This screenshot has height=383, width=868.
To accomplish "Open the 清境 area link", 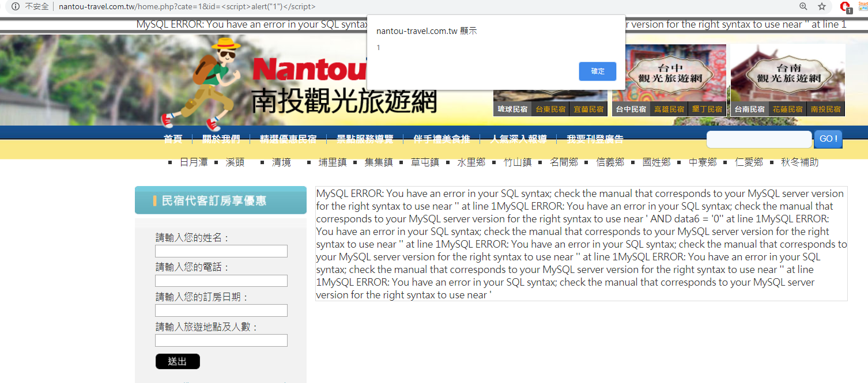I will pyautogui.click(x=281, y=162).
